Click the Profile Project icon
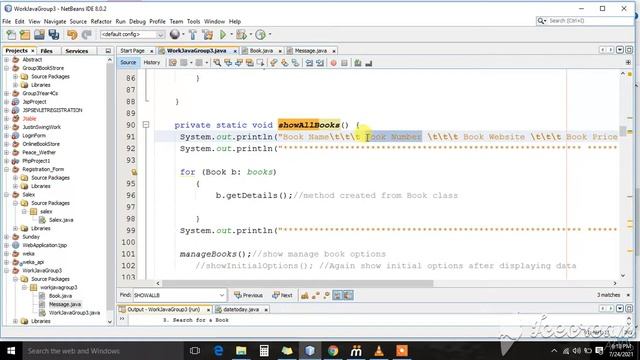The width and height of the screenshot is (640, 360). point(260,35)
